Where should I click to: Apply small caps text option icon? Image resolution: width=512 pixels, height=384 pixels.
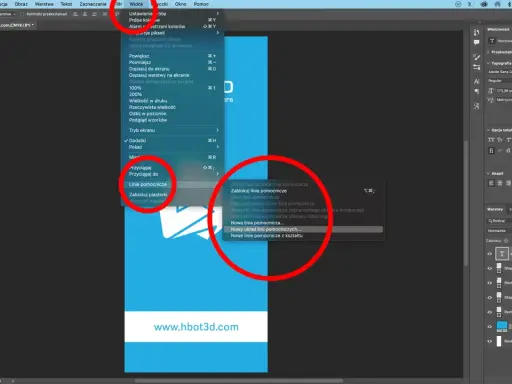[x=500, y=140]
